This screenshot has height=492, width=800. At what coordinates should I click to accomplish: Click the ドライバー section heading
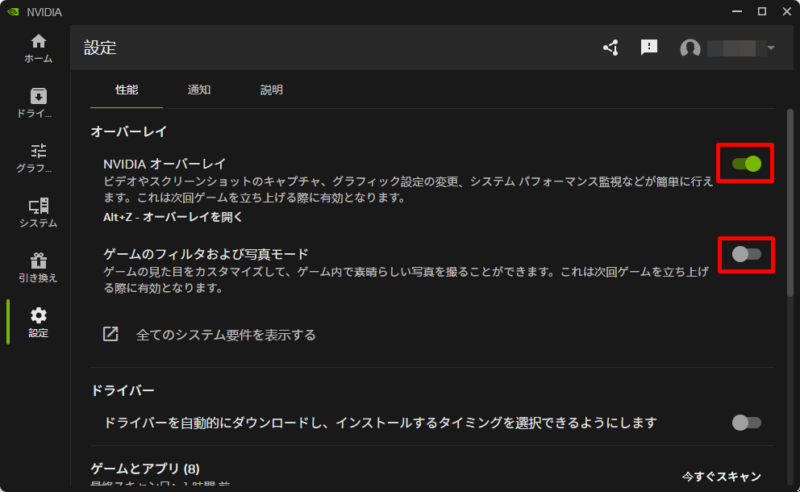click(122, 390)
